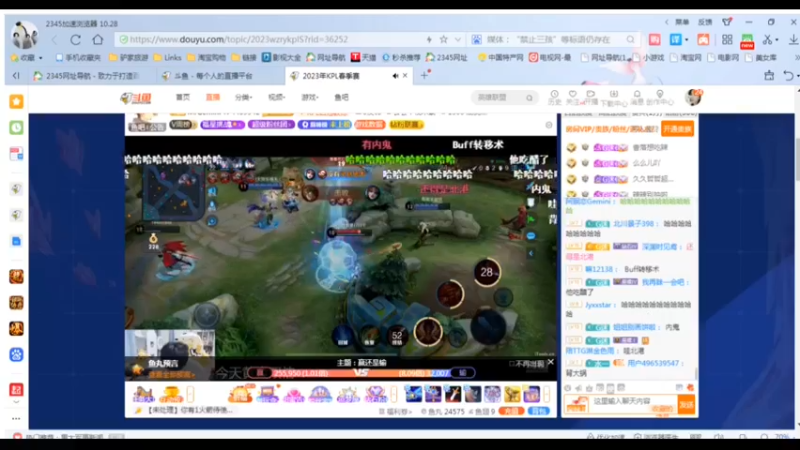
Task: Click the chat input field
Action: coord(633,405)
